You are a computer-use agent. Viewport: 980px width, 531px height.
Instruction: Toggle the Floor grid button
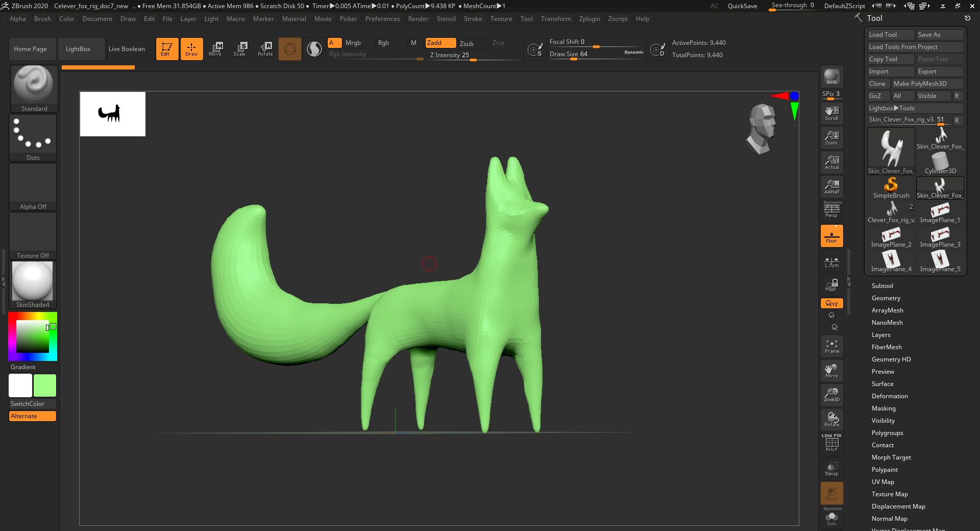point(831,236)
